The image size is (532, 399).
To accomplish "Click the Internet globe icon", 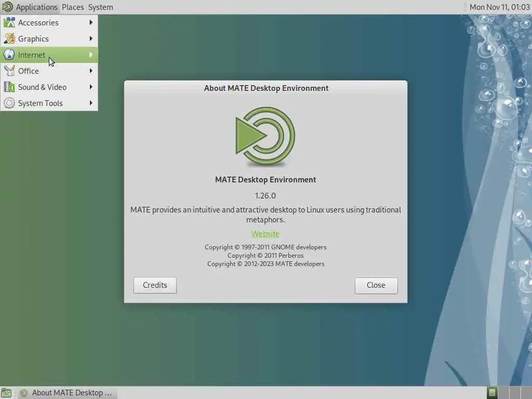I will pos(9,55).
